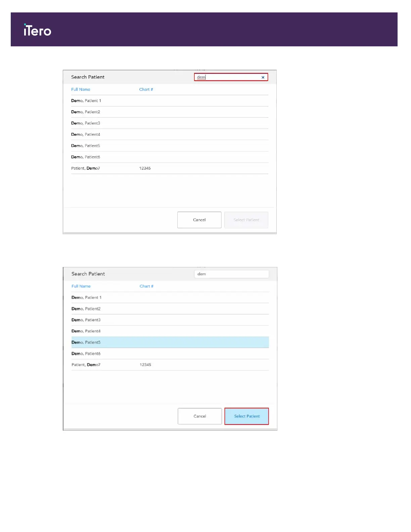
Task: Select Patient, Demo7 in lower dialog
Action: point(170,365)
